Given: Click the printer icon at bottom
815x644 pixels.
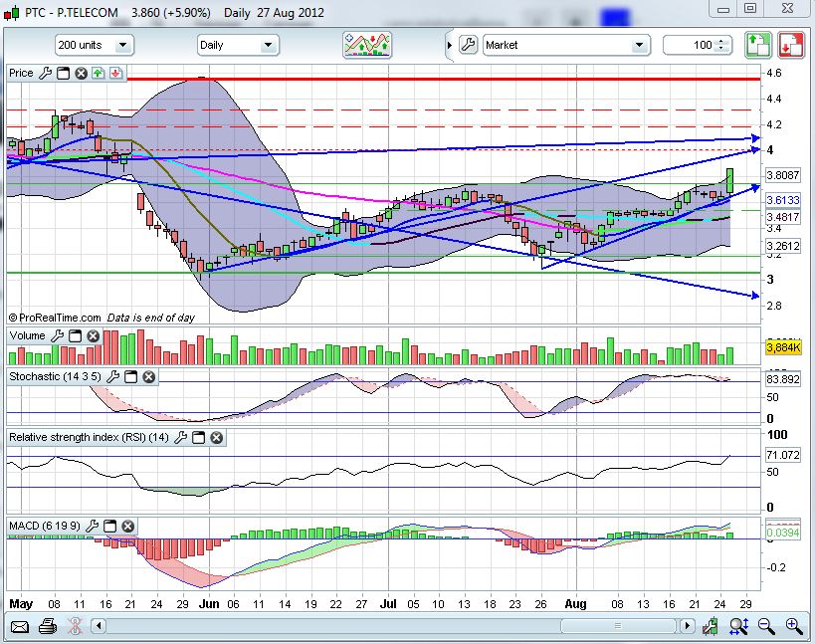Looking at the screenshot, I should coord(48,626).
